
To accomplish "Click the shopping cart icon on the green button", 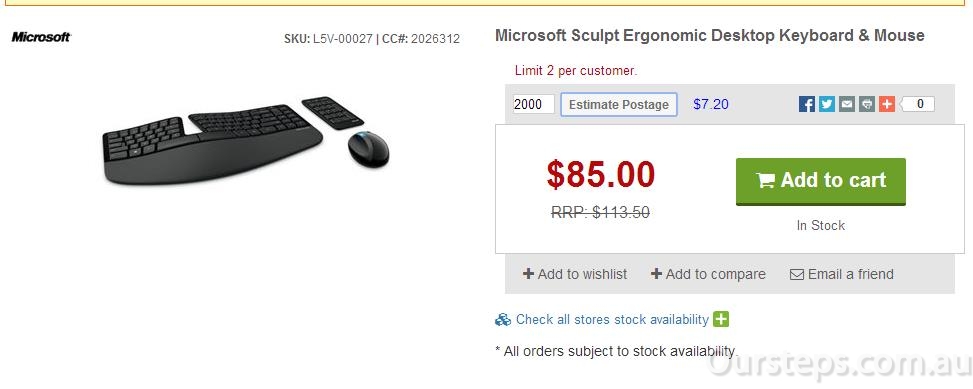I will pos(766,181).
